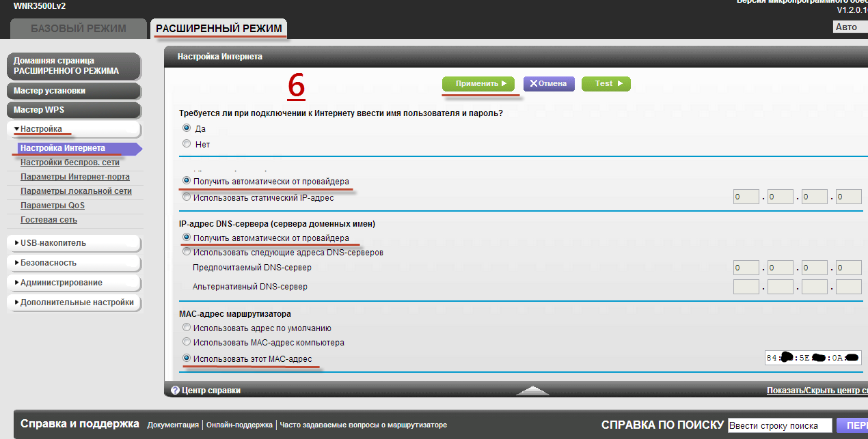Expand Безопасность section

pos(74,263)
